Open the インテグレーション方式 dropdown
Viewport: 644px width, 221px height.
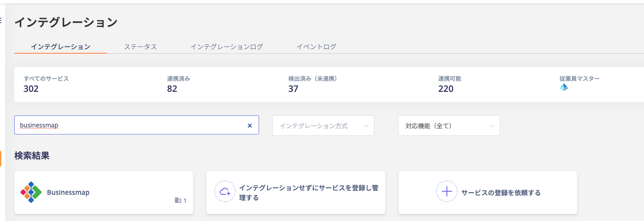pos(323,126)
